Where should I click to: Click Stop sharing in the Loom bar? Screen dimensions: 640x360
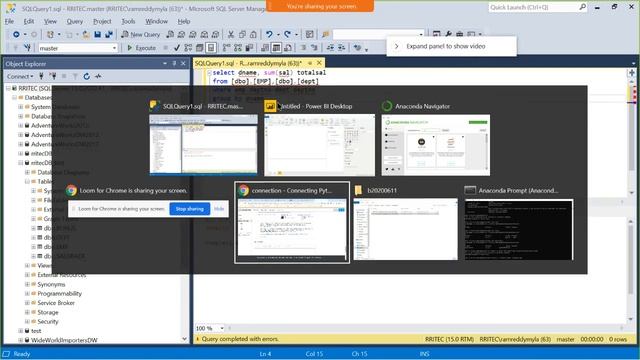[x=190, y=209]
